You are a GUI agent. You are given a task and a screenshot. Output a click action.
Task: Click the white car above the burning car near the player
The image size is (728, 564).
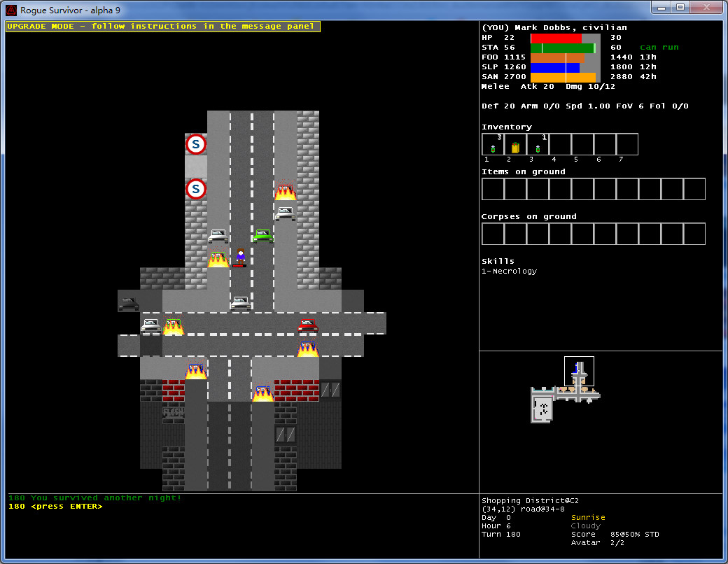tap(218, 235)
